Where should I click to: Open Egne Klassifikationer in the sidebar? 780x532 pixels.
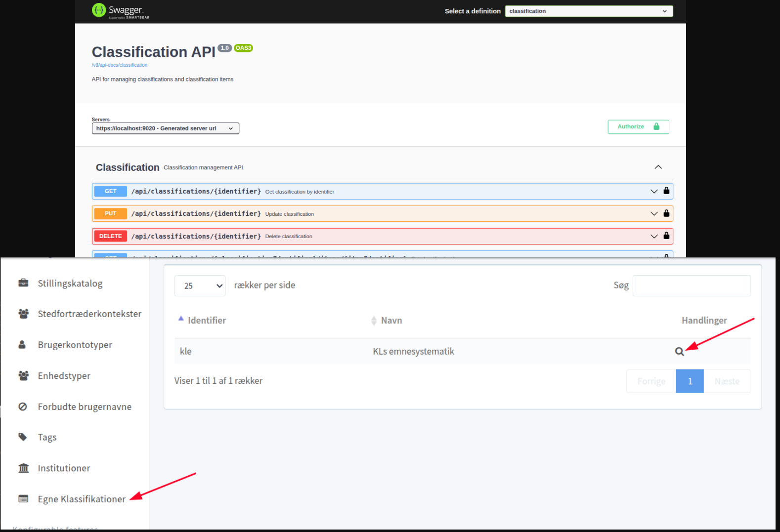(x=82, y=499)
